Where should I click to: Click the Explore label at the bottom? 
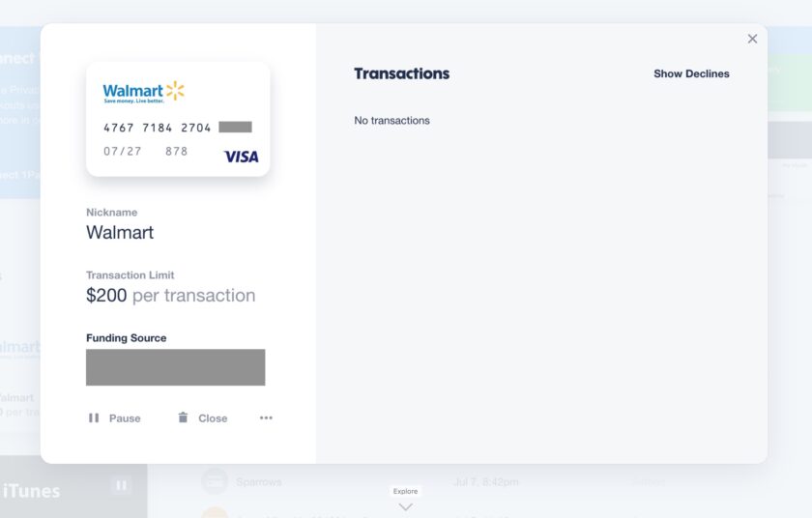(405, 491)
